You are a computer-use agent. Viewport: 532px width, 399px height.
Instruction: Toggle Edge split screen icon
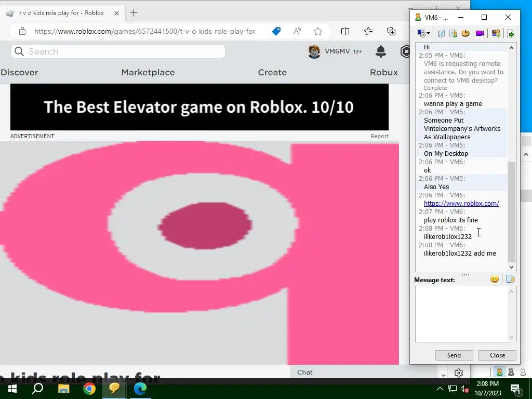pos(345,32)
